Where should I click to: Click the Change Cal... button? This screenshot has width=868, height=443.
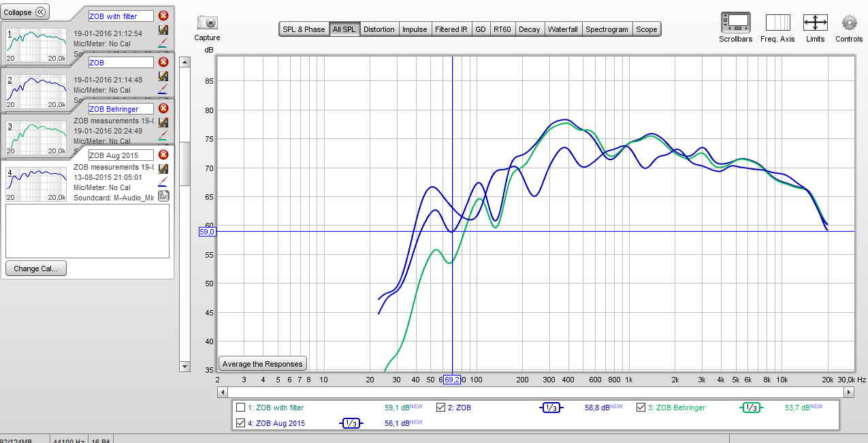click(36, 269)
